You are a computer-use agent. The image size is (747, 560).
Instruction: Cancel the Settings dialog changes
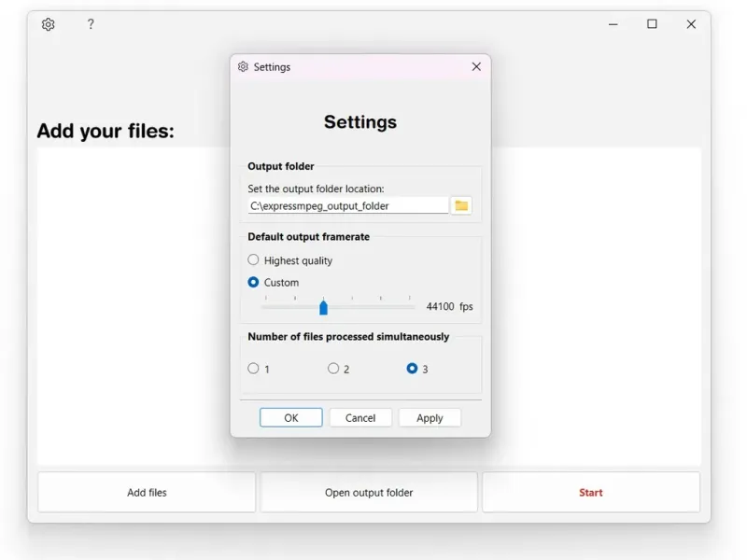click(x=360, y=417)
